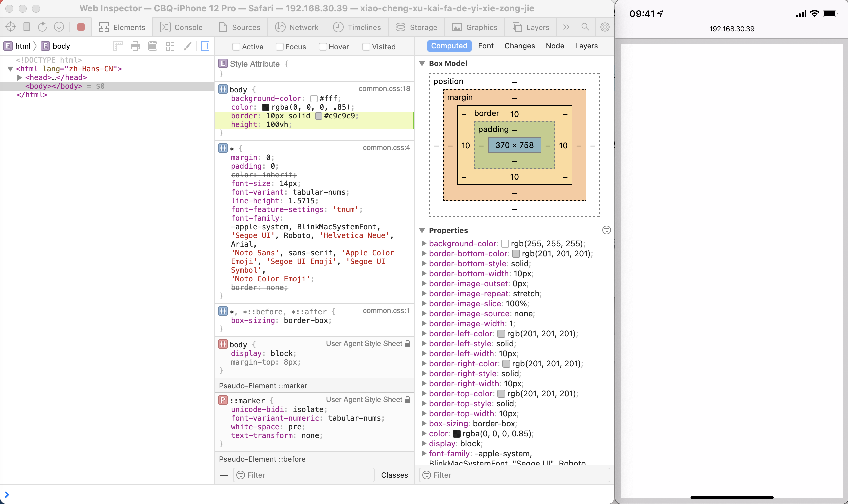The image size is (848, 504).
Task: Switch sidebar to the Node panel
Action: [555, 46]
